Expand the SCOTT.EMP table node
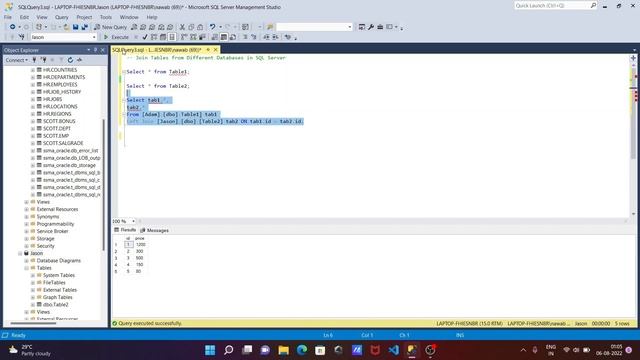 (x=33, y=136)
